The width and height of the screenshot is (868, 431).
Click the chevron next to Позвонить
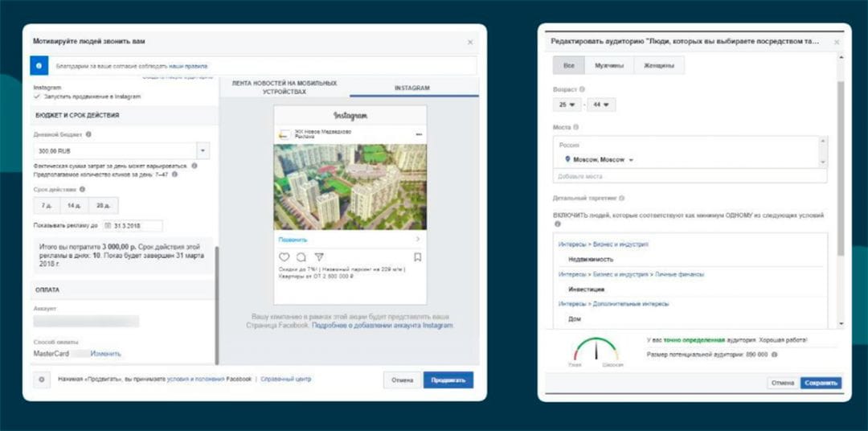pyautogui.click(x=417, y=240)
